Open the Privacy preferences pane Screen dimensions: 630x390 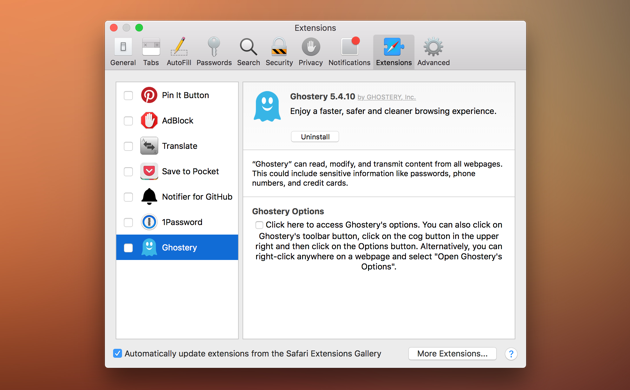point(311,52)
